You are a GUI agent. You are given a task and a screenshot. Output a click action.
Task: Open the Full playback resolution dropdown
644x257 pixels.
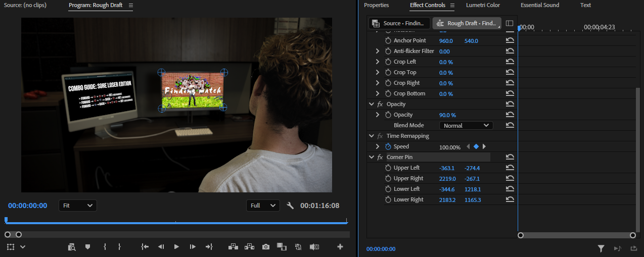click(x=263, y=205)
